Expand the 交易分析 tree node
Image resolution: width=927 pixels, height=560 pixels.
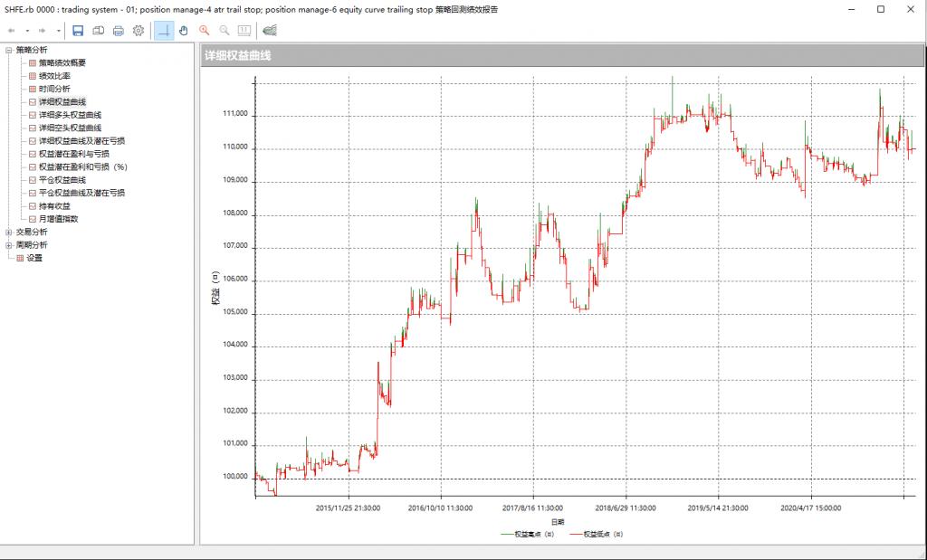9,233
